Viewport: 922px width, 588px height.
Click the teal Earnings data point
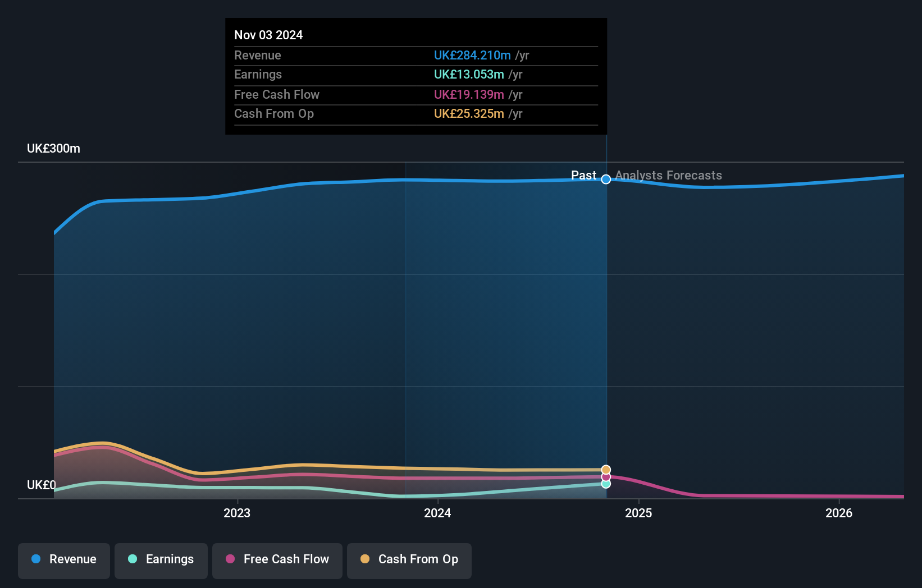606,484
